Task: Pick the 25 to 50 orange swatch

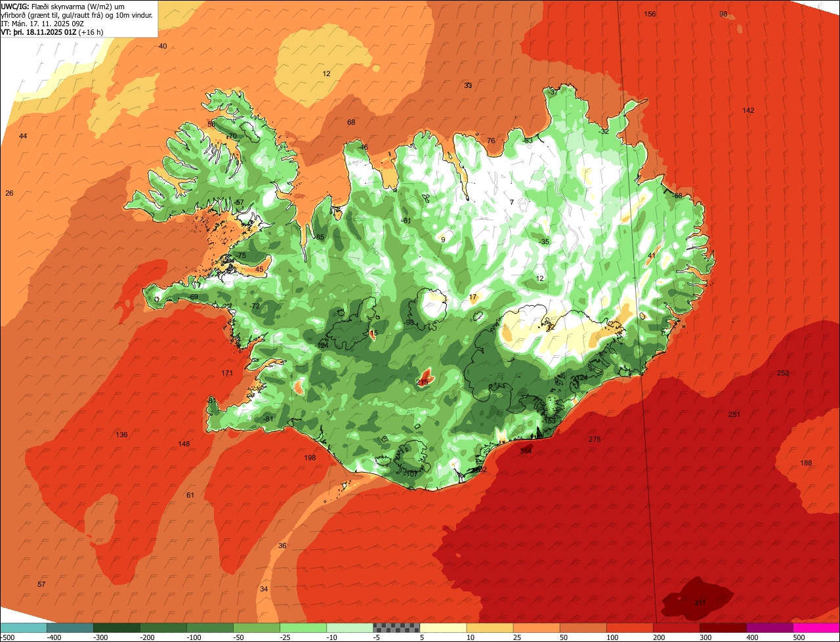Action: (536, 628)
